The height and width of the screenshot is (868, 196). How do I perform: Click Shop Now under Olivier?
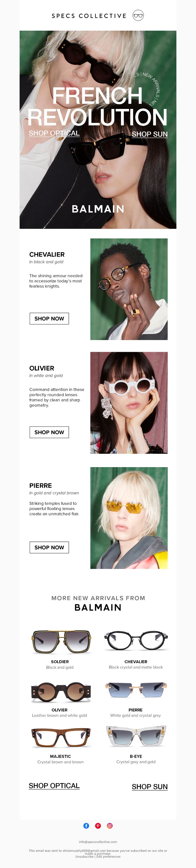[49, 432]
